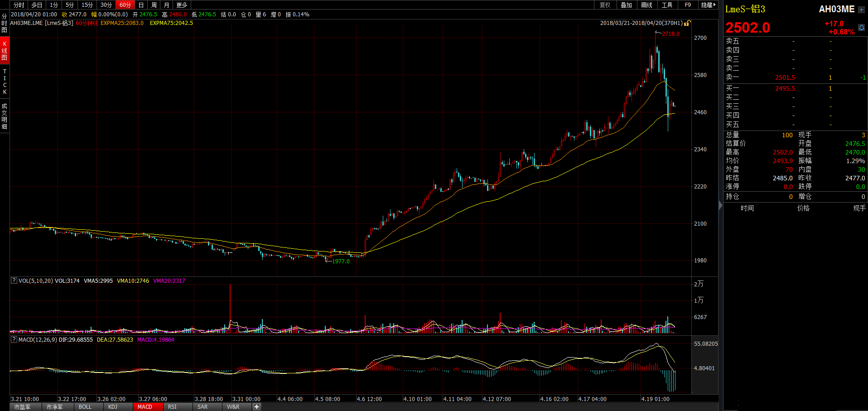868x411 pixels.
Task: Open the VOL indicator help question mark
Action: click(14, 280)
